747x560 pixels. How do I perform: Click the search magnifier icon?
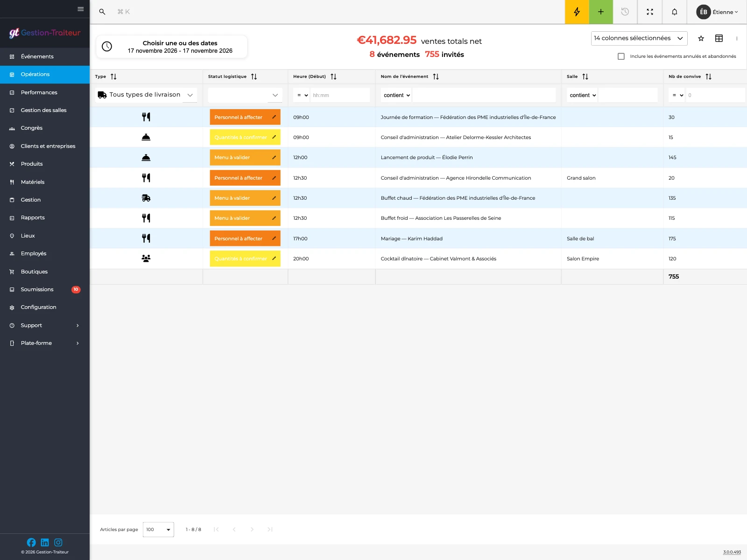click(x=102, y=12)
